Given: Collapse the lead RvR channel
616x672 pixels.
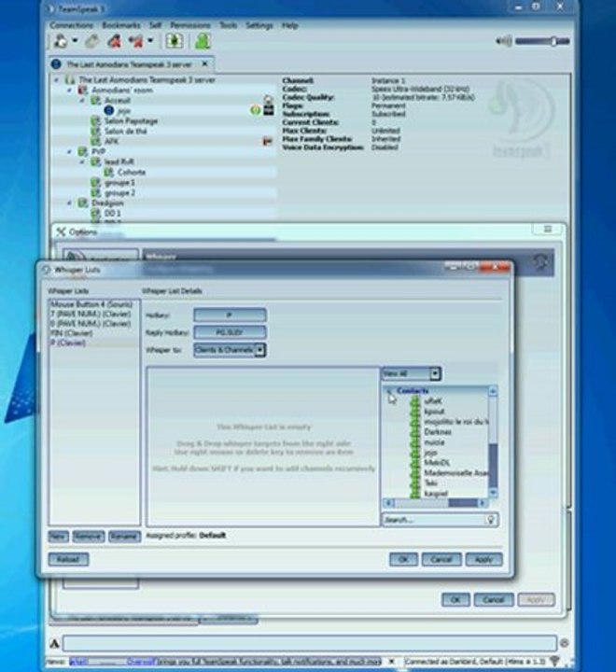Looking at the screenshot, I should 82,162.
